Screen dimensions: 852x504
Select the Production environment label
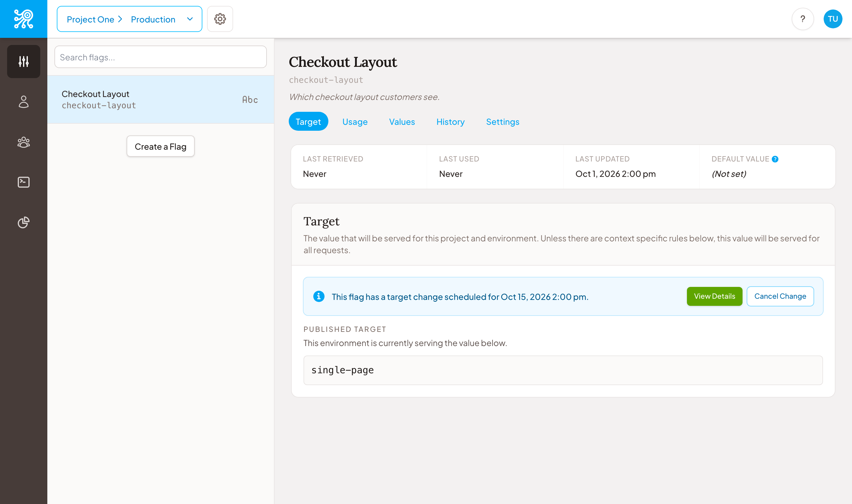pyautogui.click(x=153, y=19)
